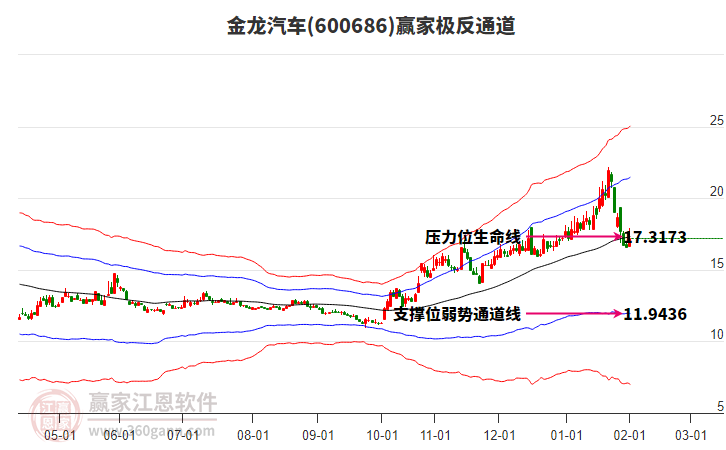Click the 09-01 date axis label
Screen dimensions: 726x450
tap(318, 435)
